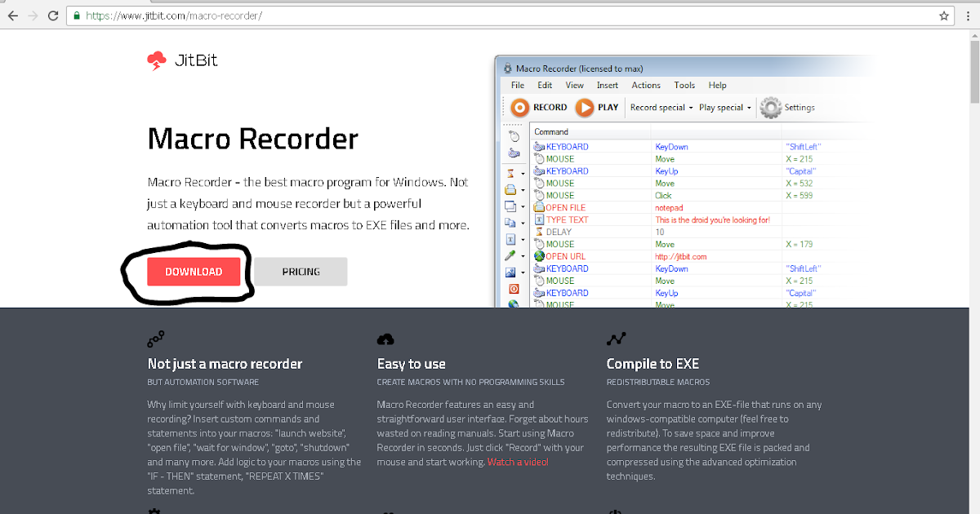
Task: Click the clipboard copy sidebar icon
Action: coord(511,222)
